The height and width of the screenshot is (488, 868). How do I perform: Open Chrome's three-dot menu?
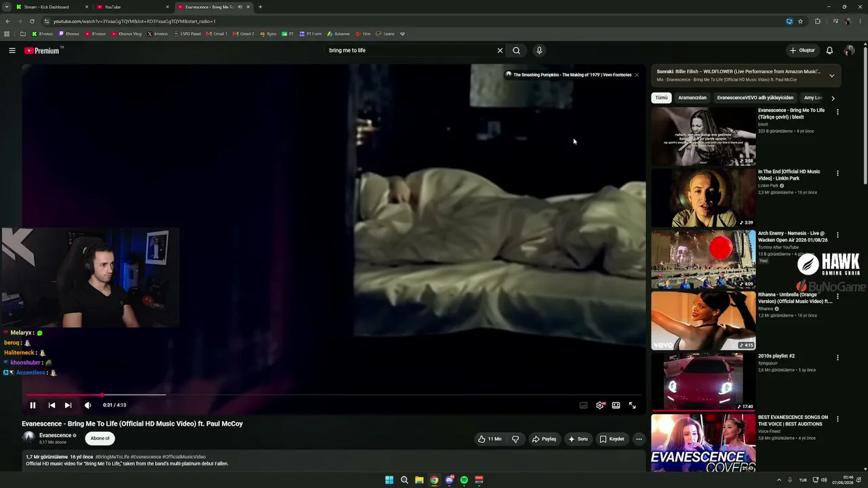coord(860,21)
